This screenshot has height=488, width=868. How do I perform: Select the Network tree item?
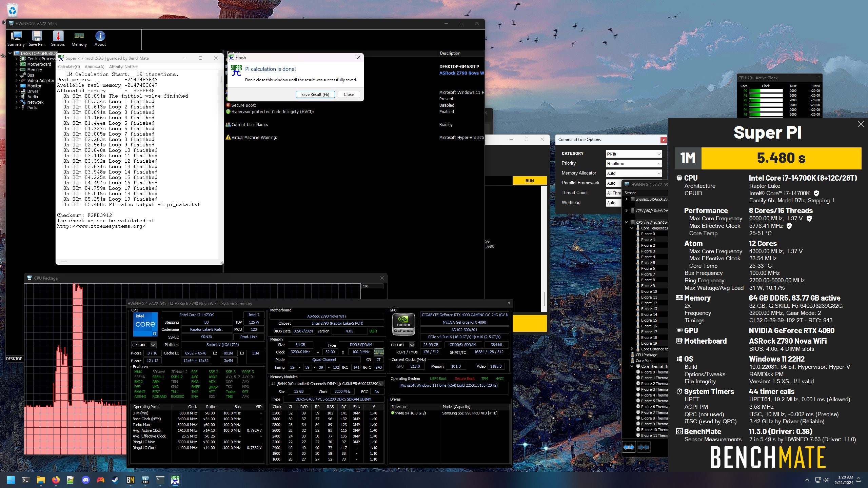click(35, 102)
